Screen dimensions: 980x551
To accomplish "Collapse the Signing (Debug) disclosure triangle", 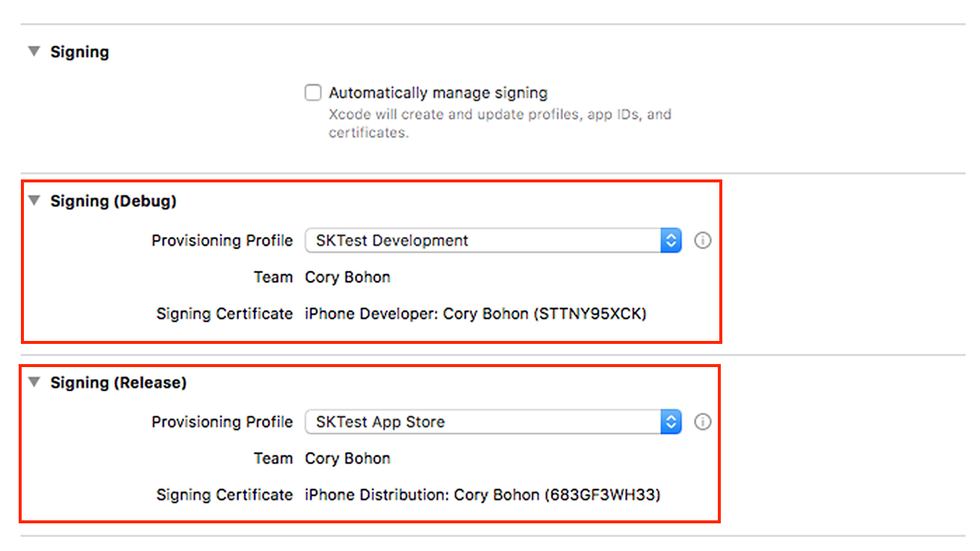I will tap(34, 200).
